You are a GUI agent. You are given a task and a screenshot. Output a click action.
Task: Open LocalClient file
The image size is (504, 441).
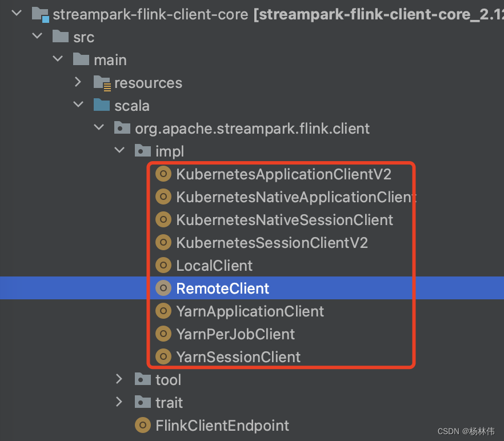[x=214, y=266]
